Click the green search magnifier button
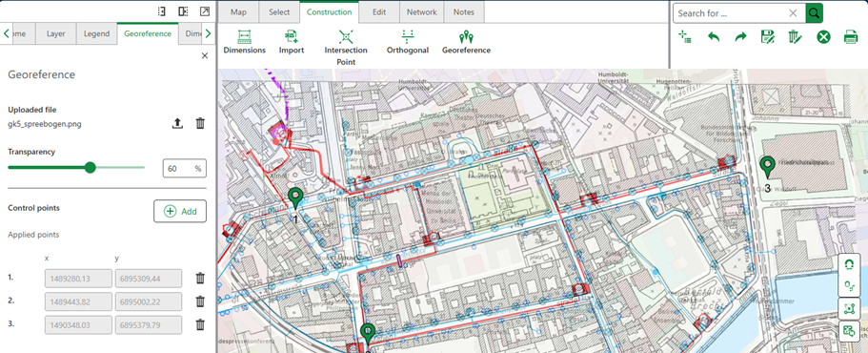 point(814,12)
